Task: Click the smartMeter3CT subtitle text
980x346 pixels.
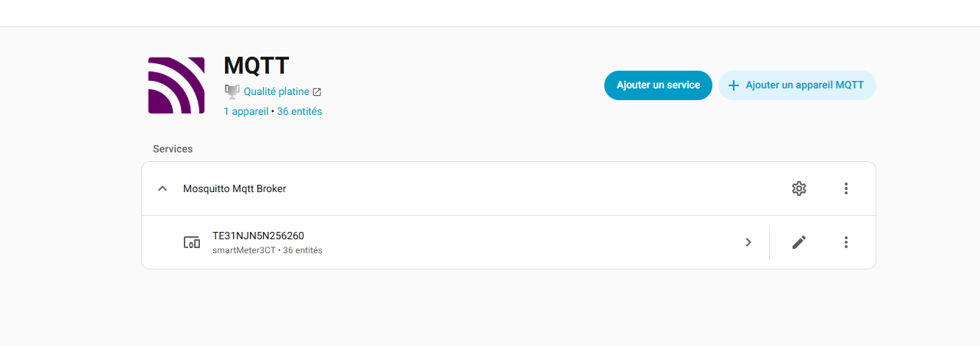Action: click(243, 250)
